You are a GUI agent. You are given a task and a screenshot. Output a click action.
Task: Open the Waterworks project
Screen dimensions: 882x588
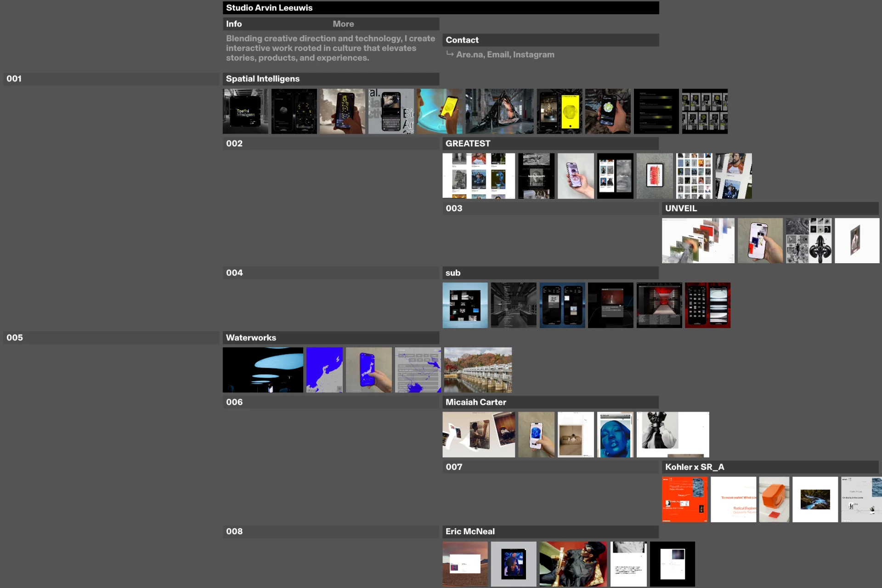[250, 337]
